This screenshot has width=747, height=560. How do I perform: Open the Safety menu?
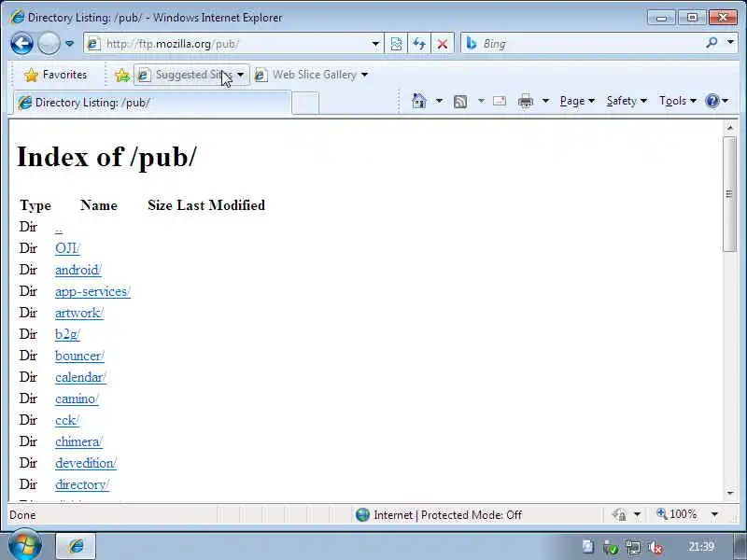[x=627, y=101]
